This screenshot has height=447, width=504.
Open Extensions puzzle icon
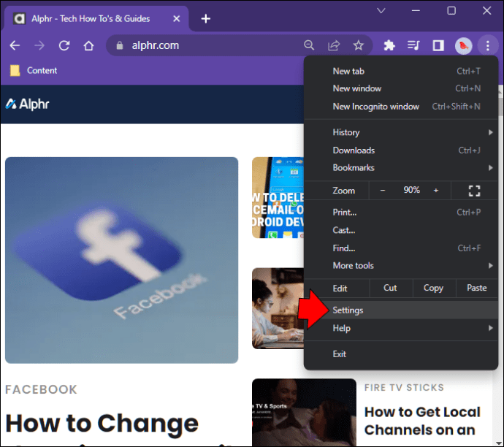(x=389, y=45)
